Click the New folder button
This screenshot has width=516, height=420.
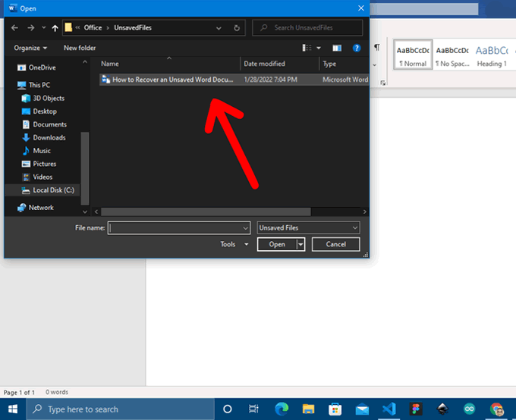pyautogui.click(x=80, y=48)
